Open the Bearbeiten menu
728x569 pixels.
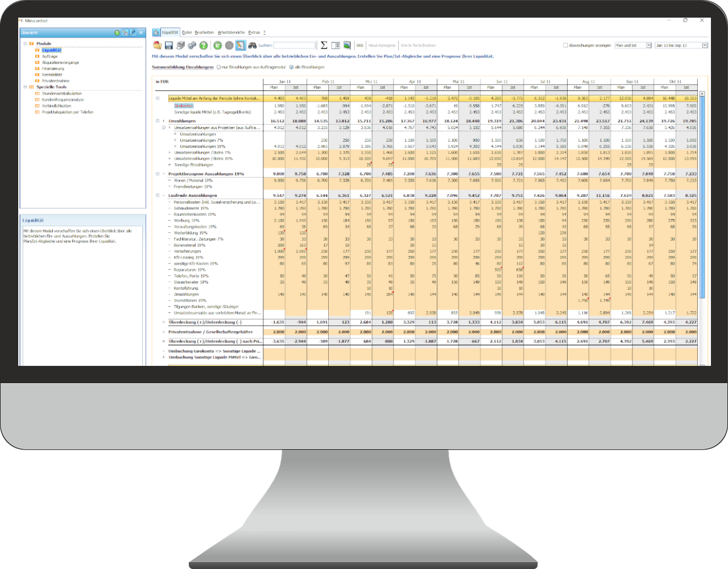pos(204,32)
